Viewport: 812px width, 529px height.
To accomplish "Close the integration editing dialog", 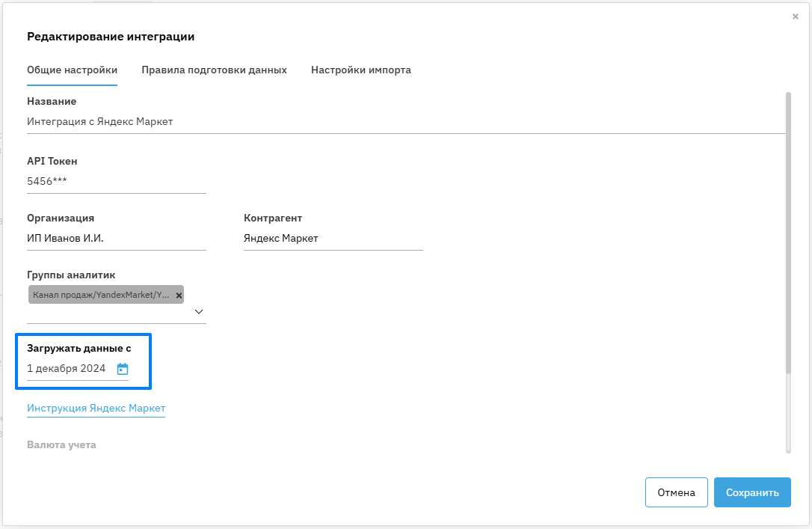I will 795,16.
